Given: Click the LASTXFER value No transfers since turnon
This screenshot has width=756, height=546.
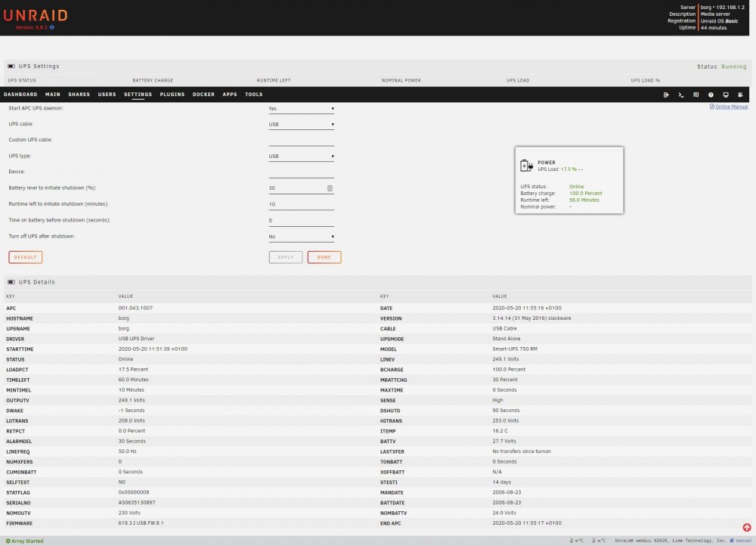Looking at the screenshot, I should 521,451.
